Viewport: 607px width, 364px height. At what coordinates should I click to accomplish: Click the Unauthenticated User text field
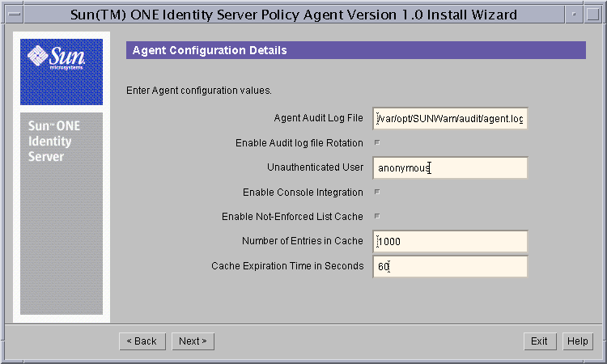(450, 168)
